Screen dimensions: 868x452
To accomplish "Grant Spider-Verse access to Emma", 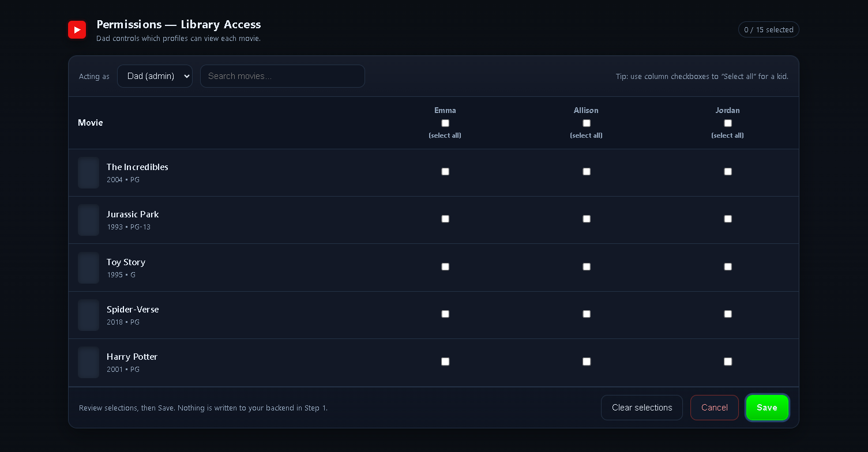I will (445, 314).
